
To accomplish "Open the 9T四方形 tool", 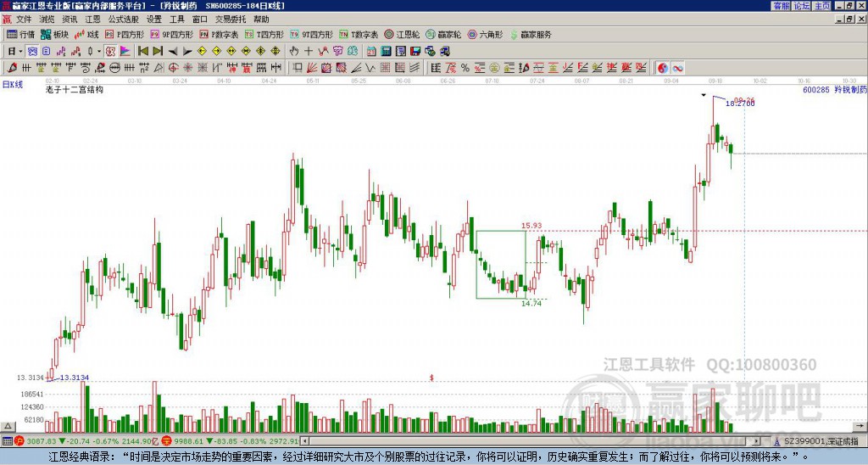I will point(311,34).
